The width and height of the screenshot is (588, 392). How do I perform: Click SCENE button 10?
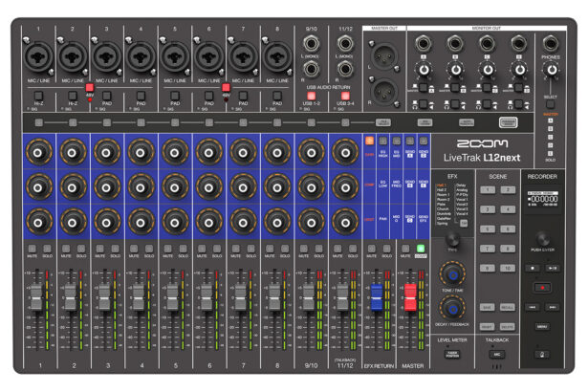coord(508,268)
